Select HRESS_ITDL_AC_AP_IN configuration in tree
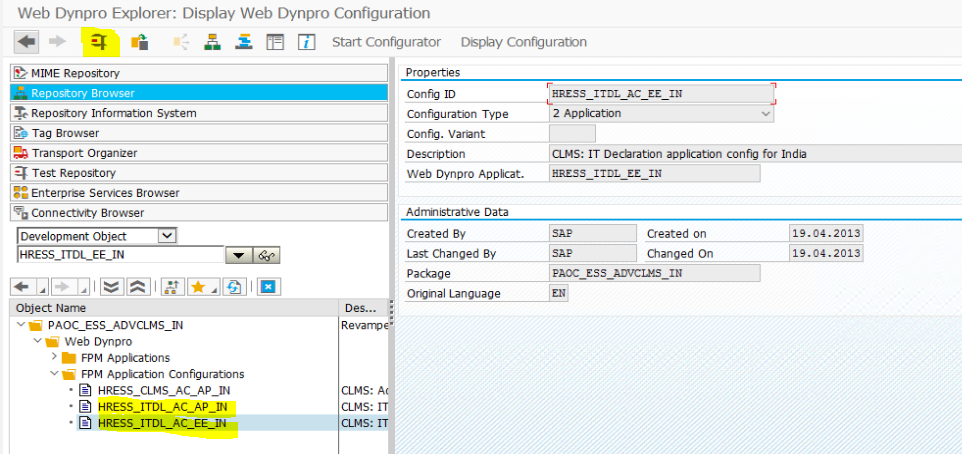The height and width of the screenshot is (454, 962). (x=162, y=407)
